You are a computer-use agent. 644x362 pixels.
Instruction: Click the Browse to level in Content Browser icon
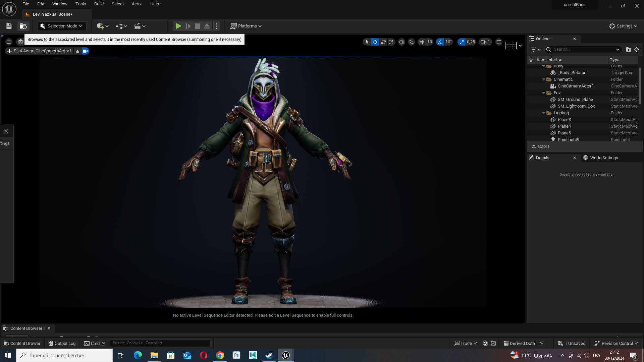pyautogui.click(x=23, y=26)
